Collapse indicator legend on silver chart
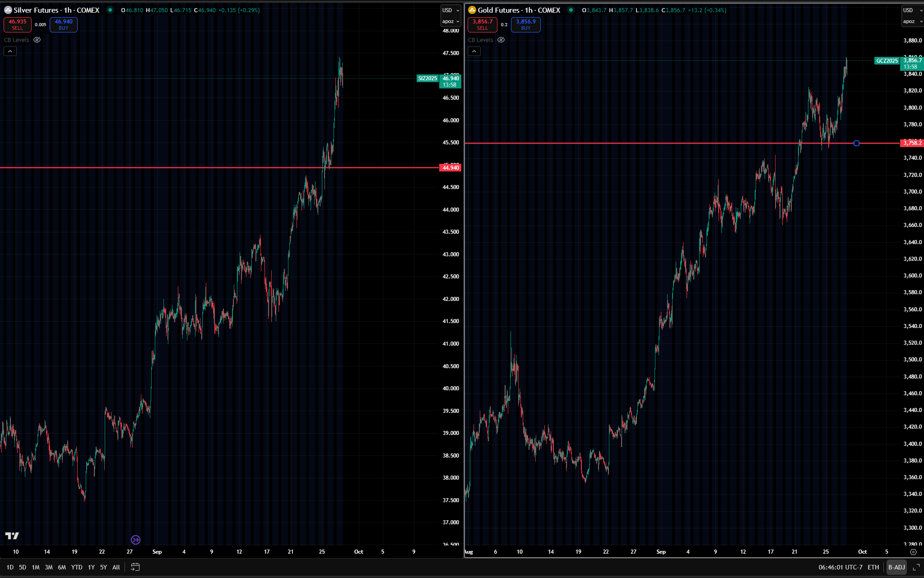 (x=10, y=51)
